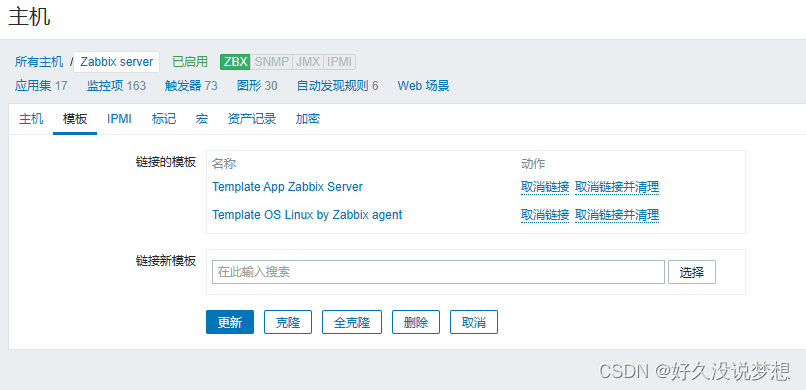The image size is (806, 390).
Task: Click 取消链接 for Template App Zabbix Server
Action: point(545,187)
